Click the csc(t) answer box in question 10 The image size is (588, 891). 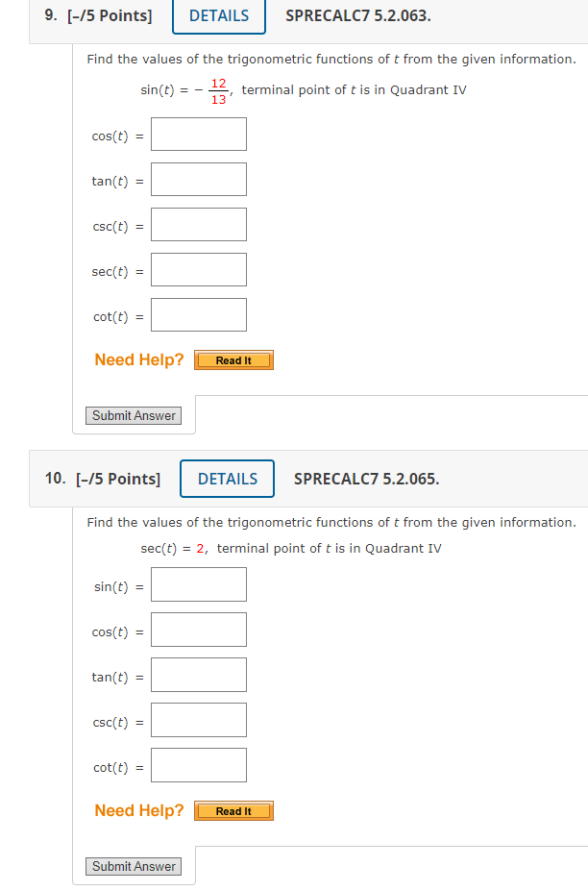coord(198,719)
